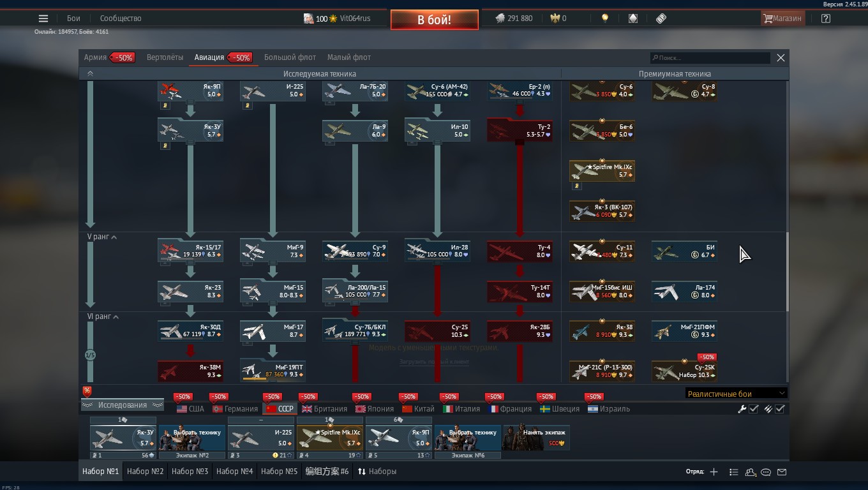Switch to the Армия tab

(95, 57)
